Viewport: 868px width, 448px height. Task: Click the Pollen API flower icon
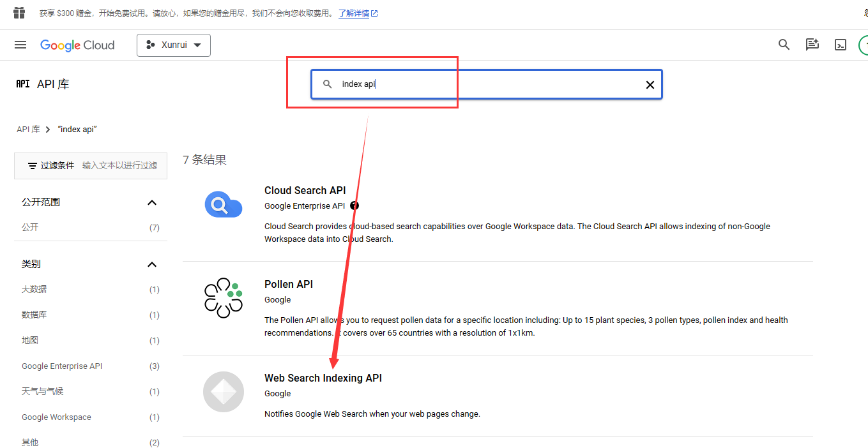click(x=224, y=297)
